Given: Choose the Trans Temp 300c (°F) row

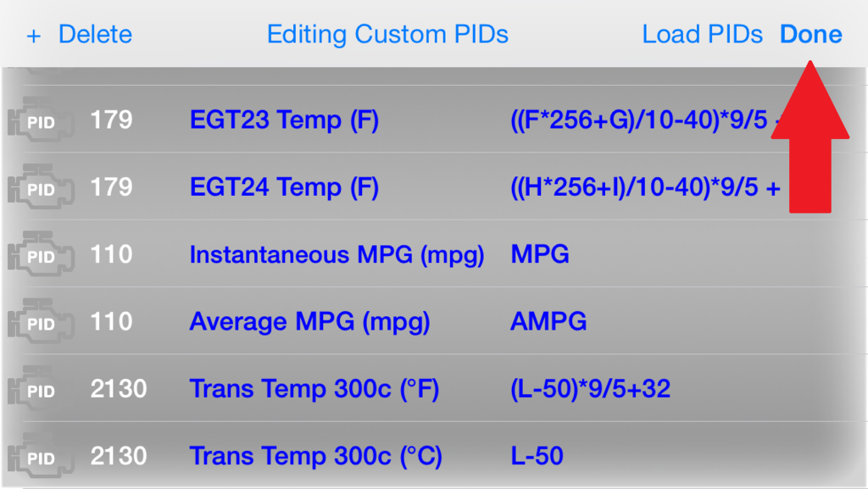Looking at the screenshot, I should 434,388.
